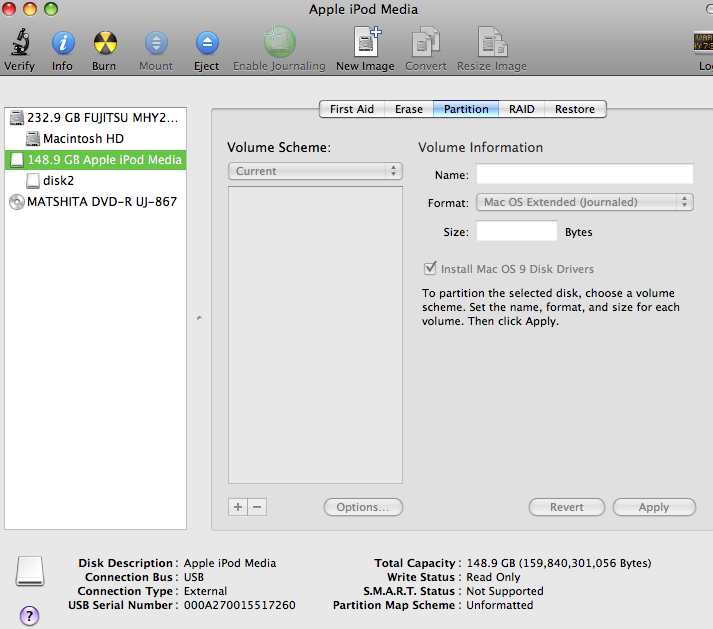Switch to the Restore tab
Screen dimensions: 713x629
[x=575, y=109]
